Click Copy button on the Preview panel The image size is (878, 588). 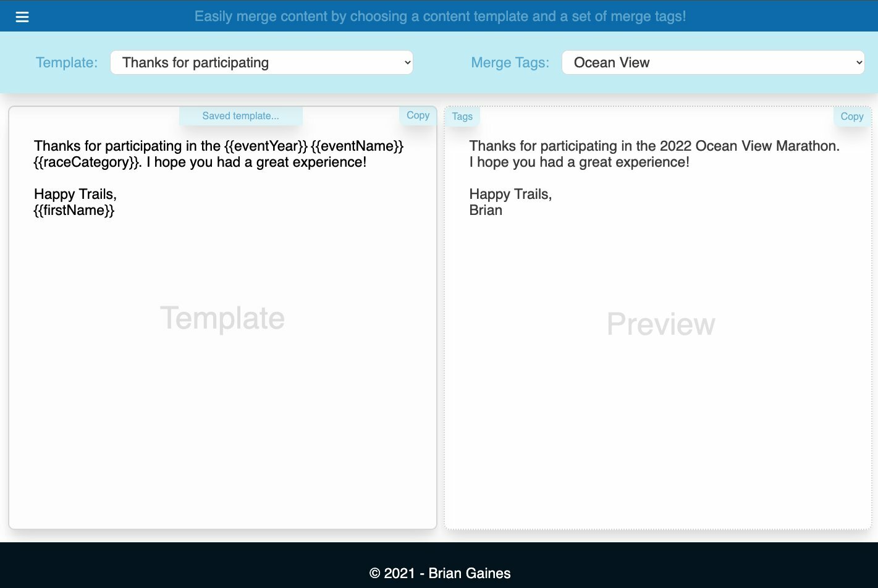[x=851, y=116]
